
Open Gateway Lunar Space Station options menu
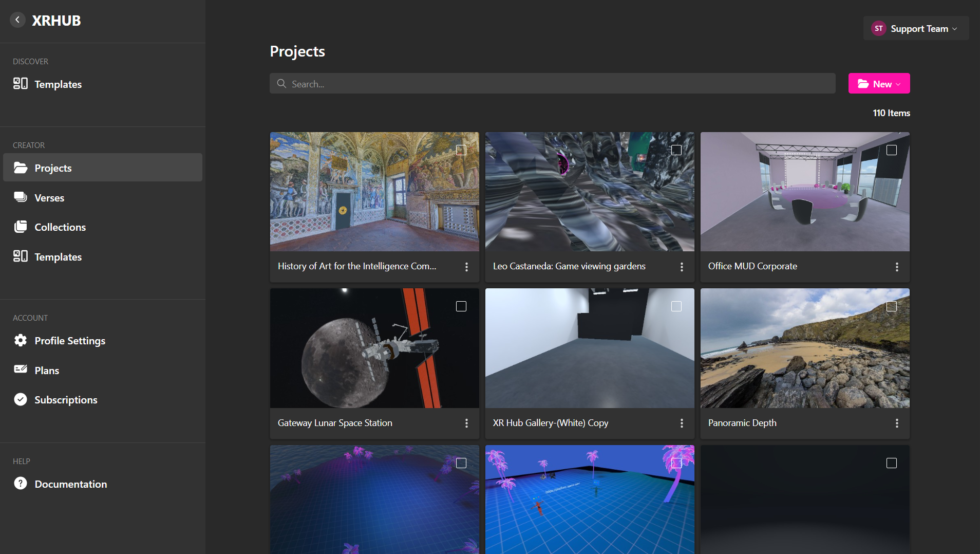(x=467, y=423)
